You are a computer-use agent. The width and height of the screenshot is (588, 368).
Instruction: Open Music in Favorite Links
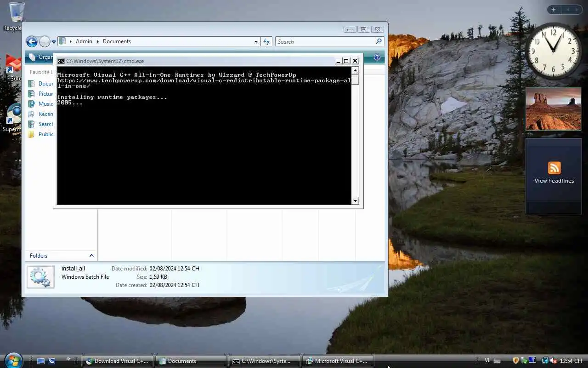(x=40, y=103)
